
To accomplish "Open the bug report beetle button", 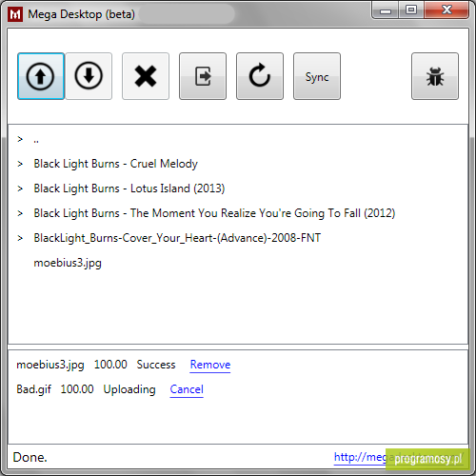I will tap(435, 76).
